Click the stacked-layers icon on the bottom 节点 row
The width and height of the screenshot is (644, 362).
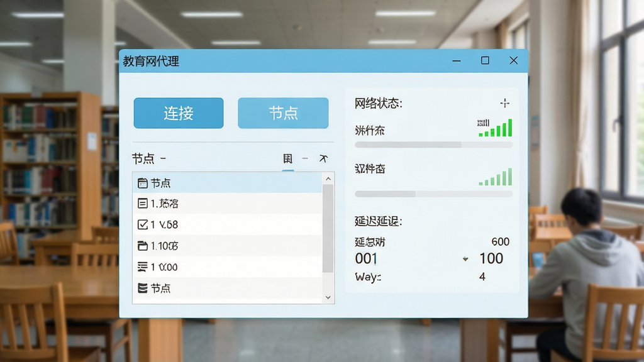point(143,288)
